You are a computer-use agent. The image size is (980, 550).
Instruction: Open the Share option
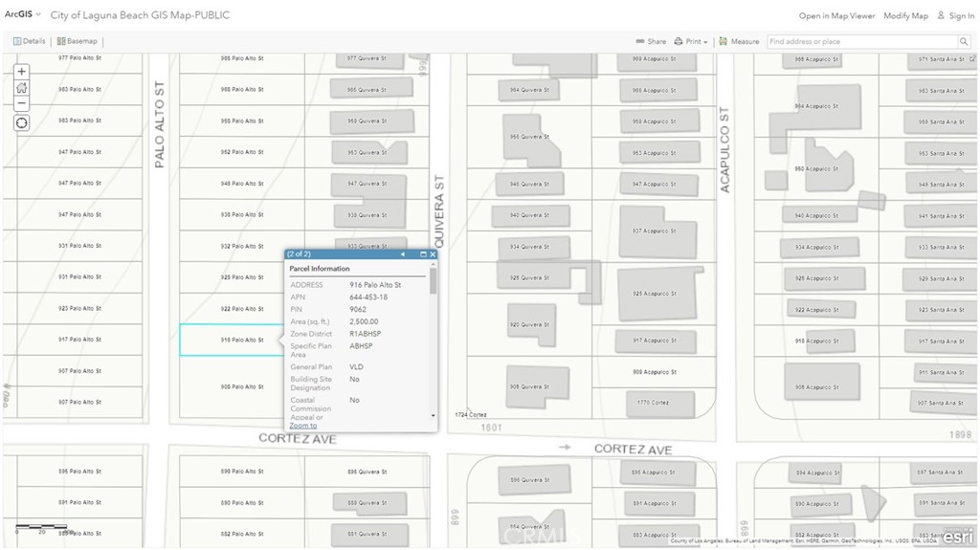pyautogui.click(x=651, y=42)
